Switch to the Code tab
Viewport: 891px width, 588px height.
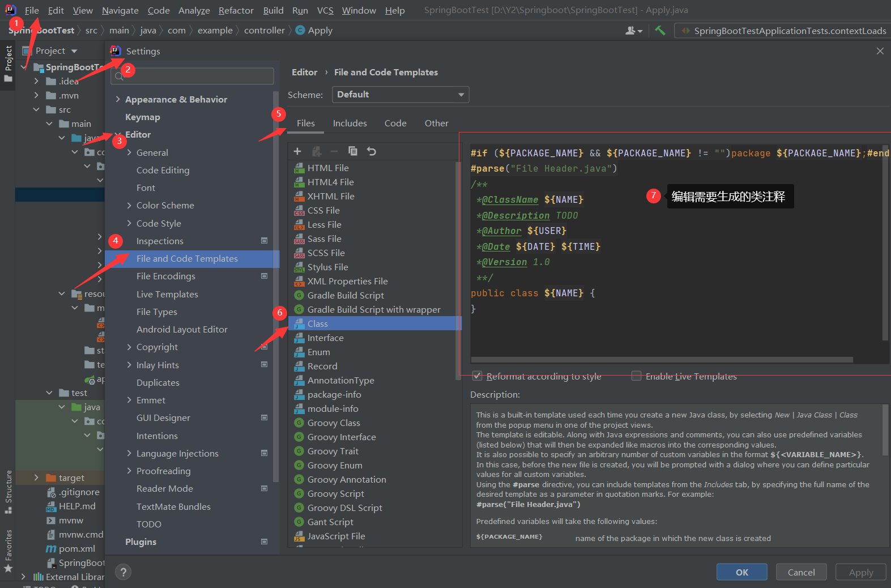pyautogui.click(x=395, y=123)
